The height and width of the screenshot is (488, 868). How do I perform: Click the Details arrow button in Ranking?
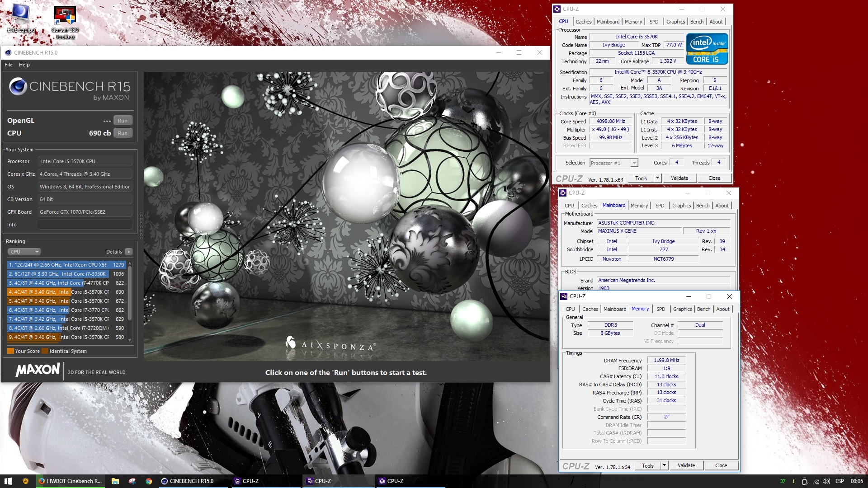[129, 252]
